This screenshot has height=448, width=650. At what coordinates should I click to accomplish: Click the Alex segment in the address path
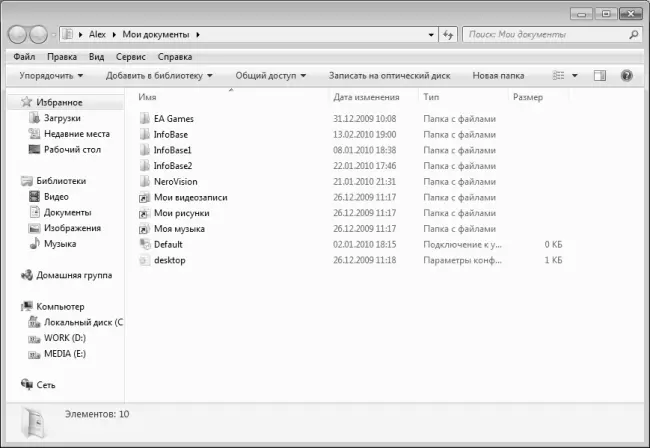[x=97, y=34]
